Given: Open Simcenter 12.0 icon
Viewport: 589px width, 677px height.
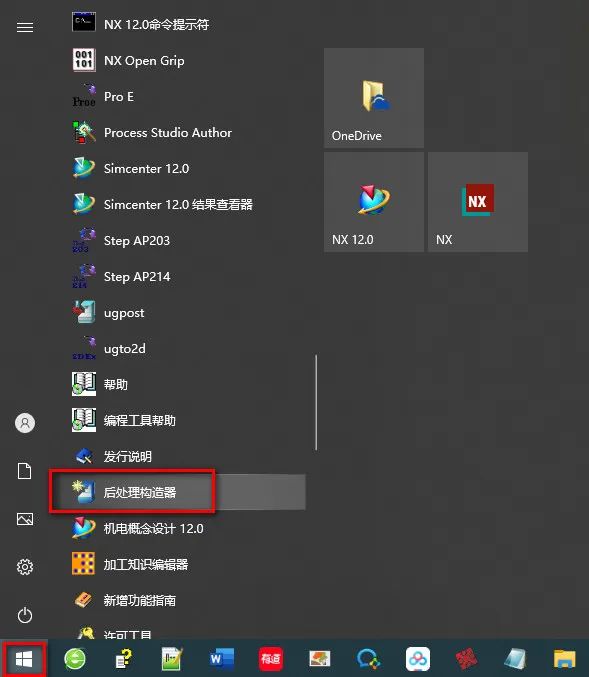Looking at the screenshot, I should tap(83, 168).
